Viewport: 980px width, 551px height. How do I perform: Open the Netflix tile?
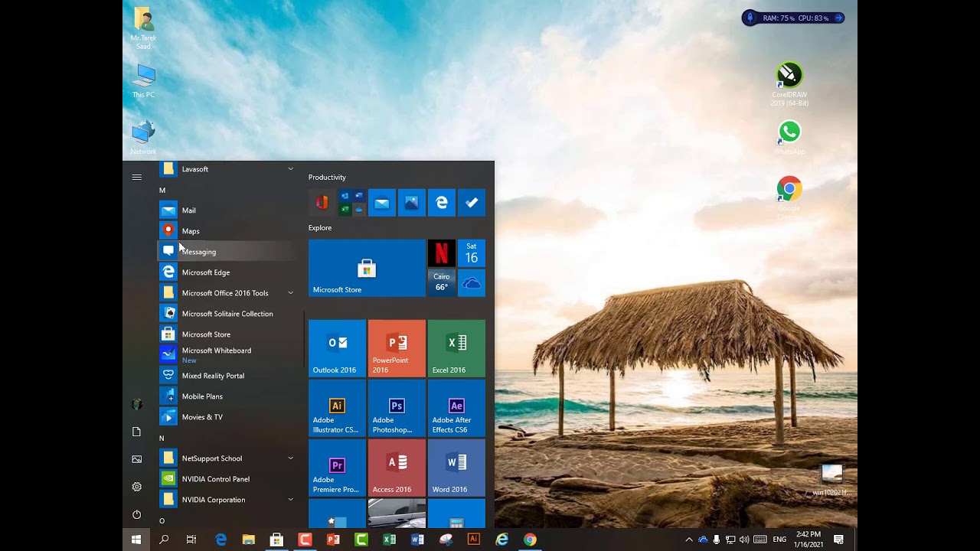[442, 253]
